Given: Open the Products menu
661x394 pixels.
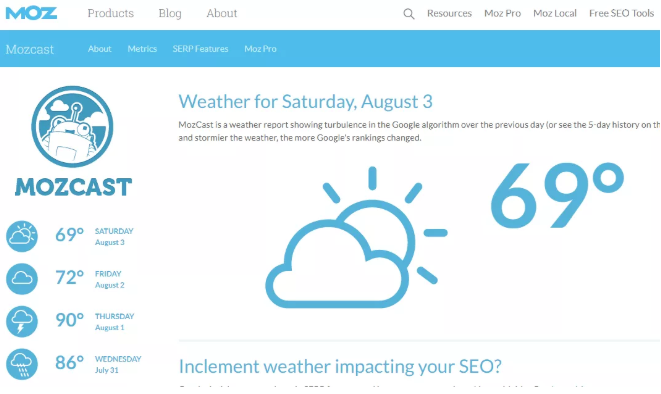Looking at the screenshot, I should click(110, 13).
